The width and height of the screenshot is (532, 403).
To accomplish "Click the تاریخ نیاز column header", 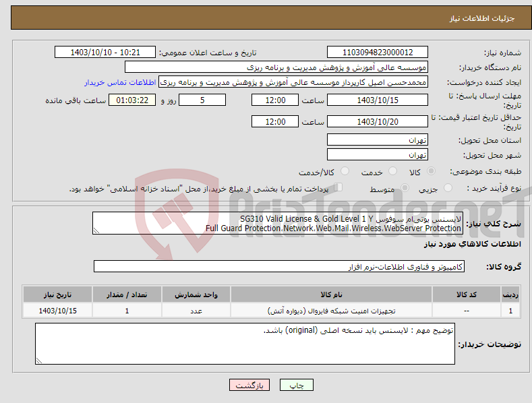I will point(58,294).
